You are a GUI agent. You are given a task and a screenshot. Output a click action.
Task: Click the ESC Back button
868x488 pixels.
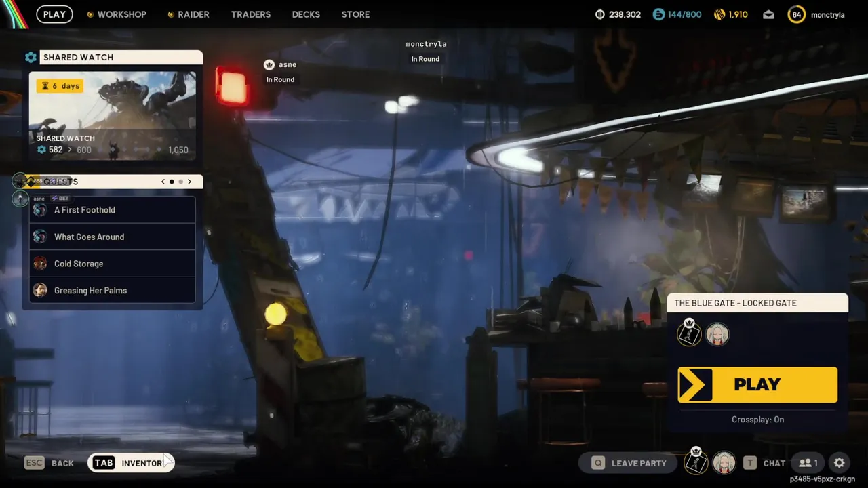50,464
